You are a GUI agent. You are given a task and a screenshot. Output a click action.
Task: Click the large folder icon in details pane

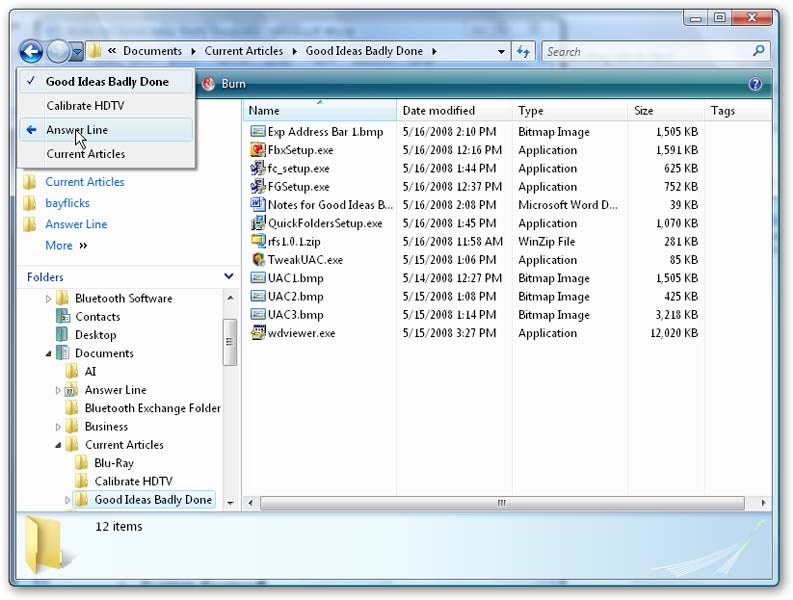(48, 545)
